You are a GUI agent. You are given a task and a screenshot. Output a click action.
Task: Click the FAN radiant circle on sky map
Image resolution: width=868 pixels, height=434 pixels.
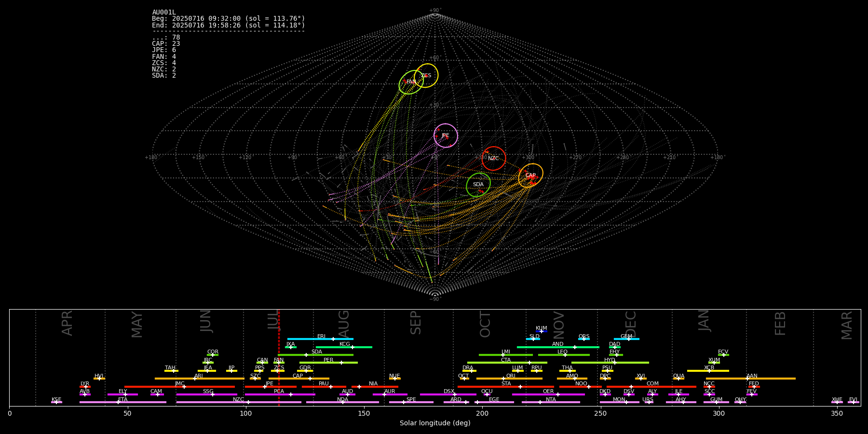[411, 82]
